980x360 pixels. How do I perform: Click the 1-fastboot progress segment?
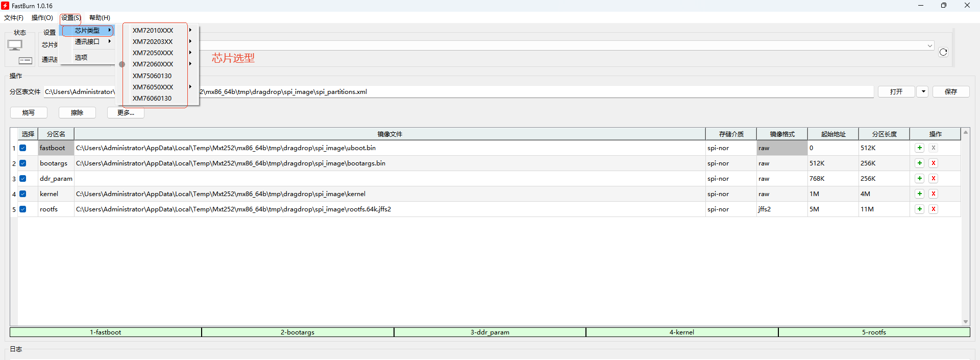tap(106, 332)
